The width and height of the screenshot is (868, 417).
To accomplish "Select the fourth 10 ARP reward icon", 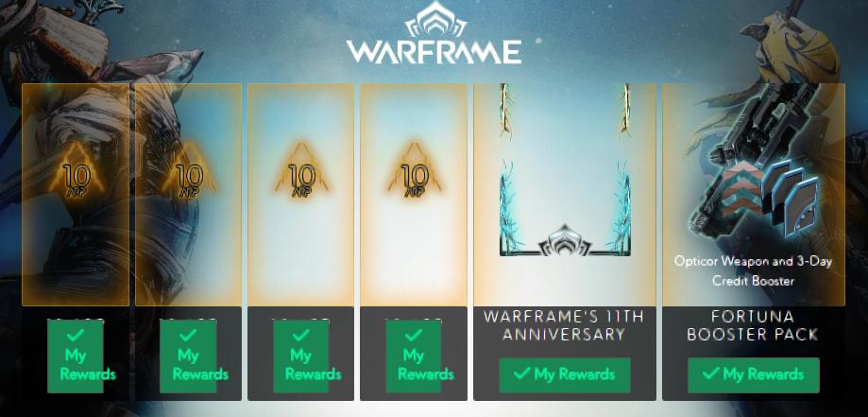I will (415, 170).
